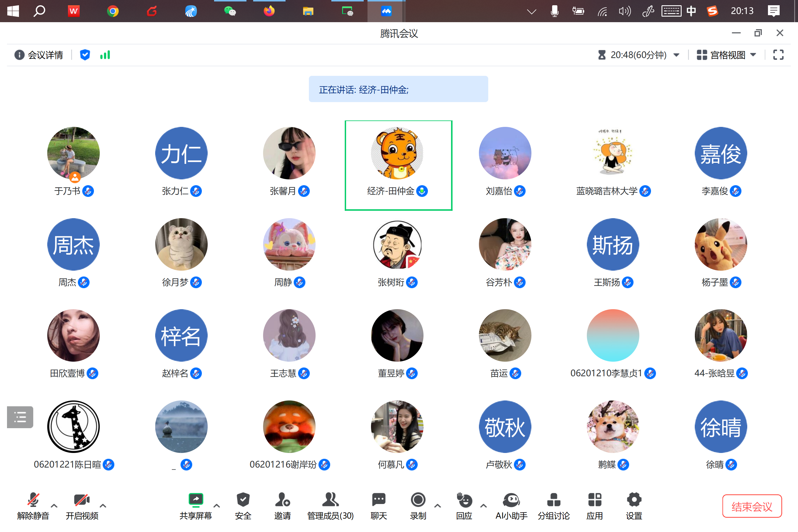Select 张树珩 participant avatar
Viewport: 798px width, 532px height.
[x=397, y=244]
